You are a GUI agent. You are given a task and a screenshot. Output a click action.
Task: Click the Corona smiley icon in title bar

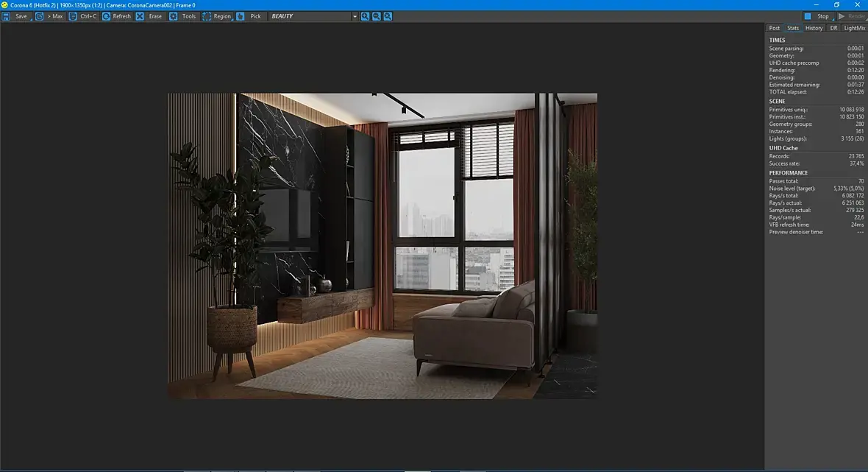[5, 5]
